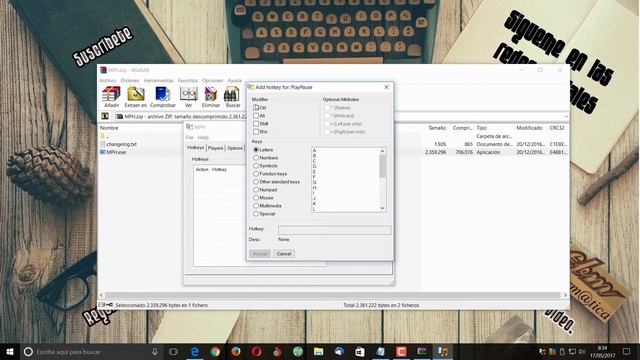Select the Numpad radio button
The image size is (640, 360).
[x=256, y=190]
